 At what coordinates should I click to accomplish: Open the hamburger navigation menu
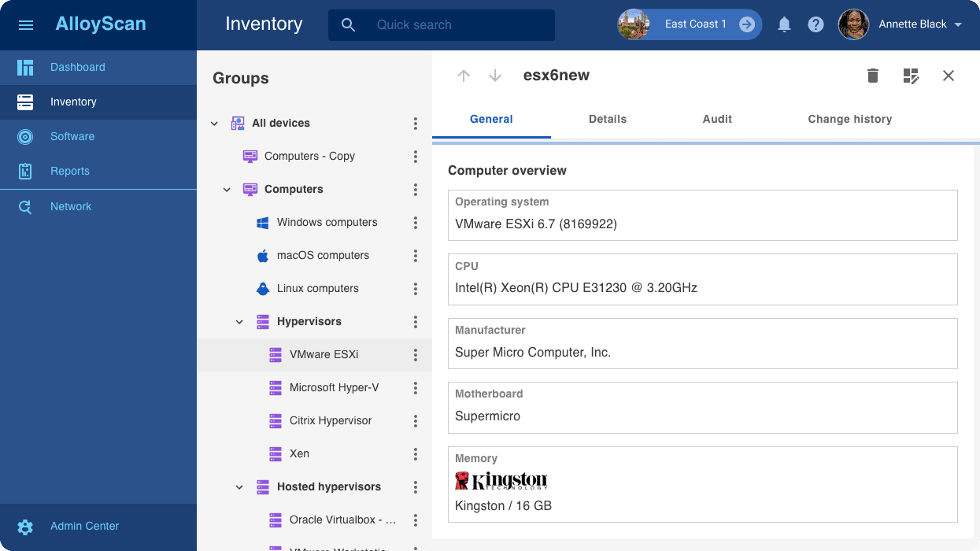tap(26, 25)
